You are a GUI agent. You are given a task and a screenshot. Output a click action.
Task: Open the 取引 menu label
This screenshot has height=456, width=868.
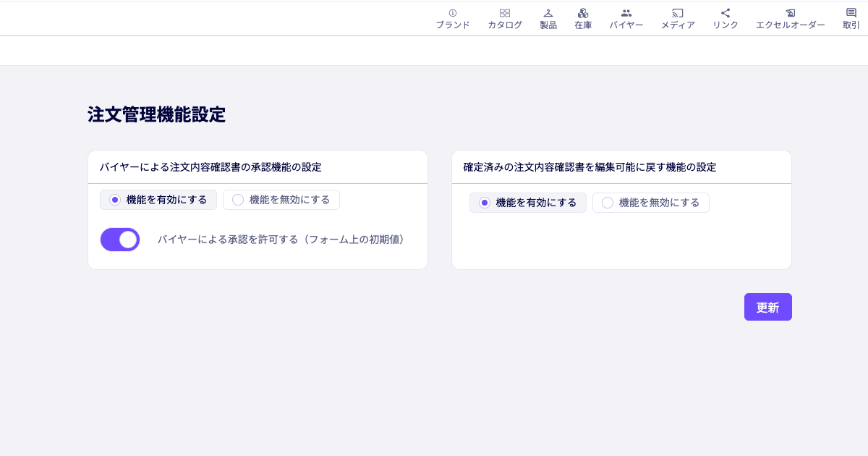851,25
